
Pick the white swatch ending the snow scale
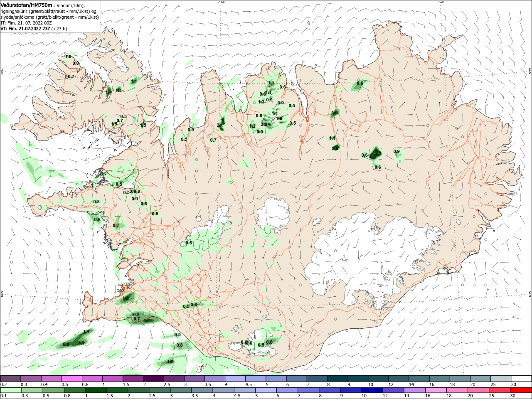click(x=521, y=379)
